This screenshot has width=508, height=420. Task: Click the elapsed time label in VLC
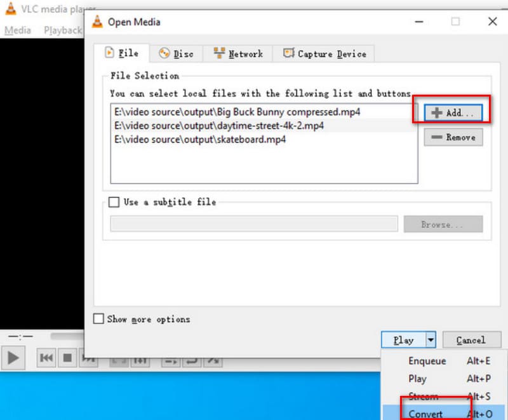pyautogui.click(x=20, y=336)
